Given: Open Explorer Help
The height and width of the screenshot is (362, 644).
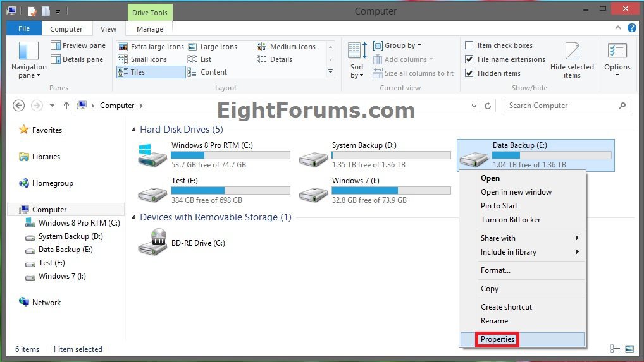Looking at the screenshot, I should 632,28.
